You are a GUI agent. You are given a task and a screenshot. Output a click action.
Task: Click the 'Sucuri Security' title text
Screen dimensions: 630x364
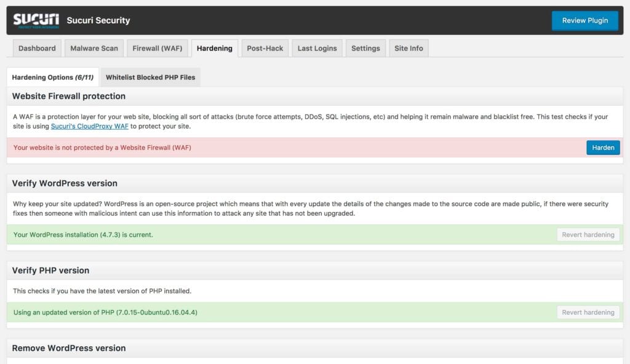[x=98, y=20]
